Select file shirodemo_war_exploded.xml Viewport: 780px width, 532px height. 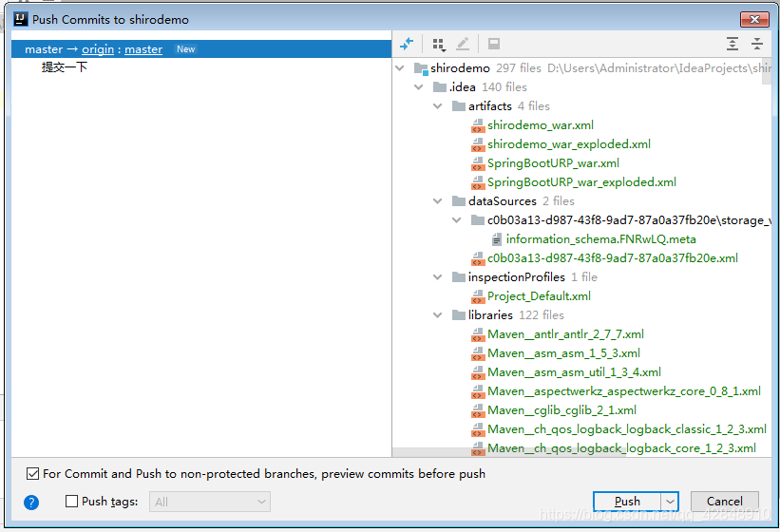tap(569, 144)
